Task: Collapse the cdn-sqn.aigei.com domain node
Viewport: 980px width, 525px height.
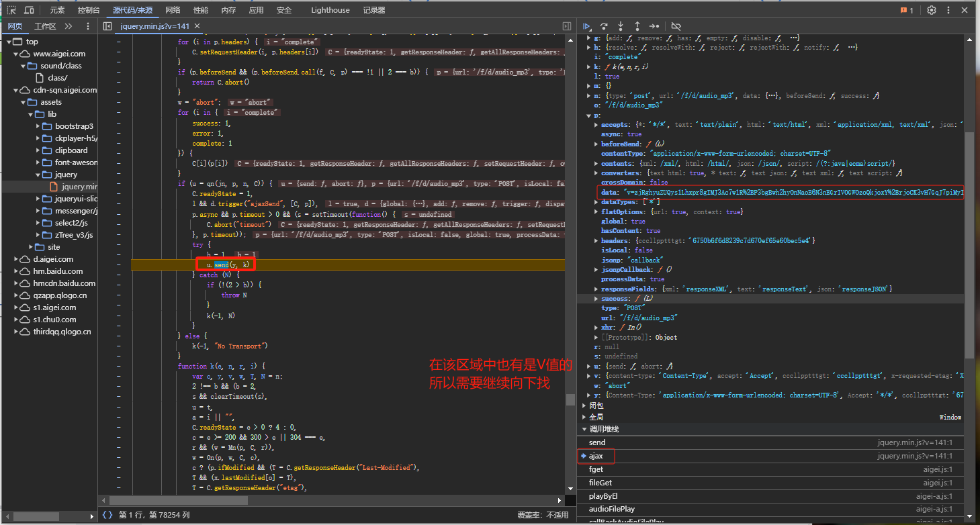Action: click(x=17, y=90)
